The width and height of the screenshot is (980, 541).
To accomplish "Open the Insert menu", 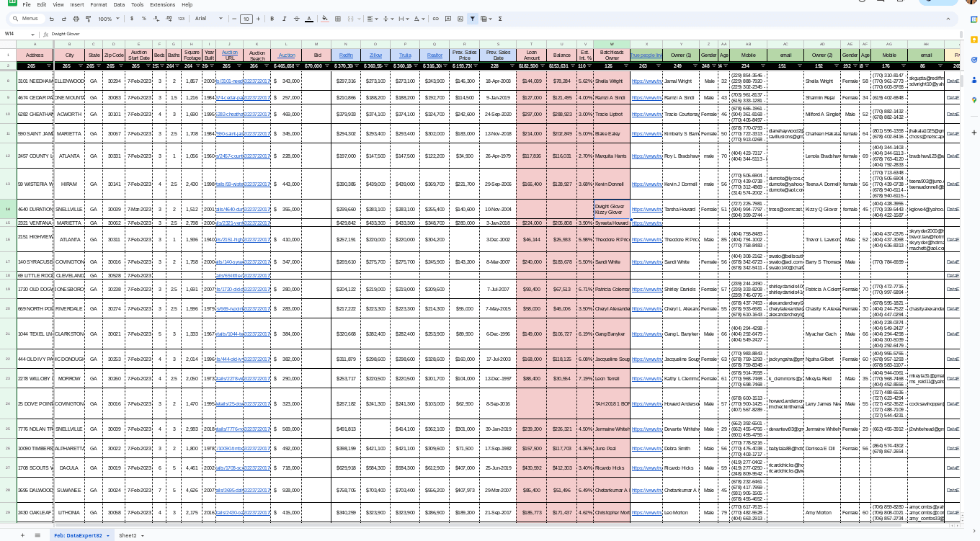I will tap(76, 4).
